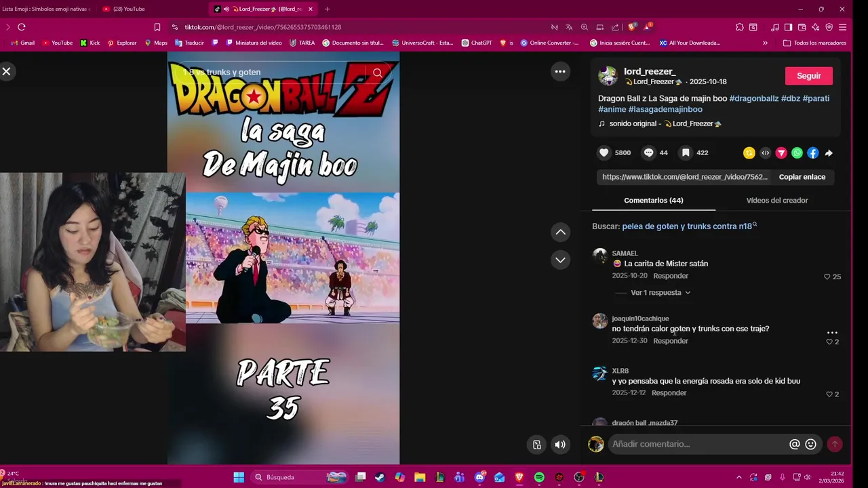Viewport: 868px width, 488px height.
Task: Click #dragonballz hashtag
Action: click(x=754, y=98)
